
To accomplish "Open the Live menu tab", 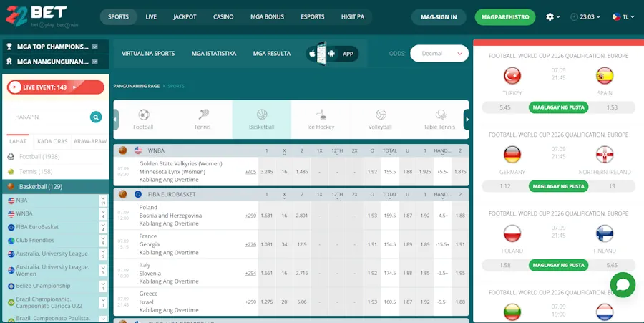I will [x=151, y=17].
